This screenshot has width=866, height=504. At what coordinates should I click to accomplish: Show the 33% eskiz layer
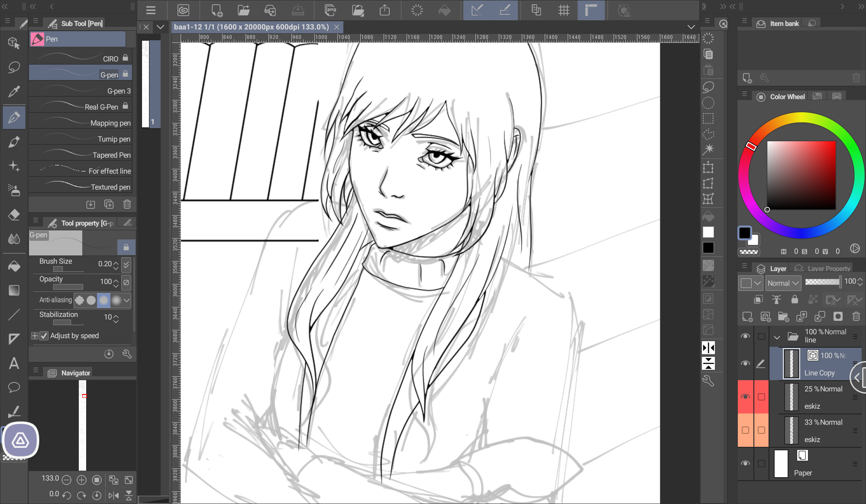point(745,430)
